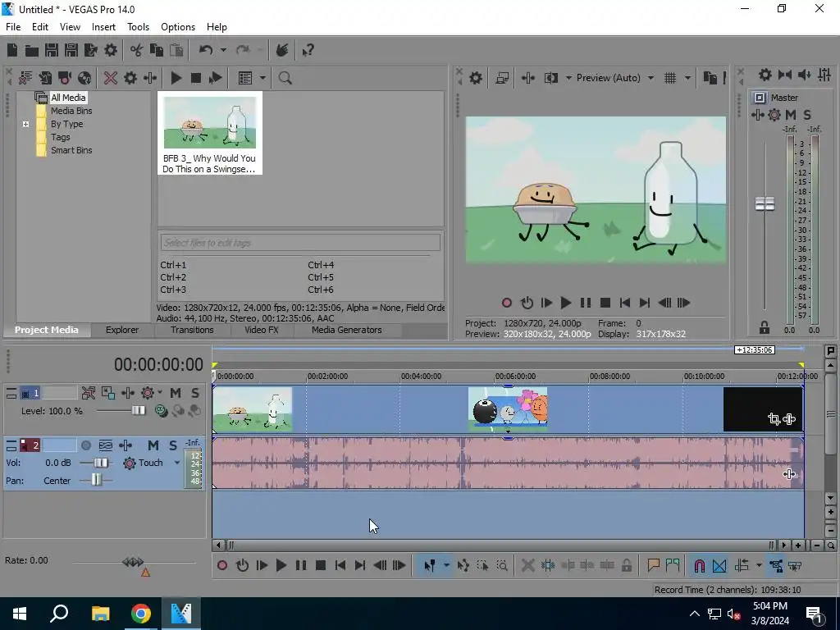
Task: Click the timeline record button
Action: click(221, 566)
